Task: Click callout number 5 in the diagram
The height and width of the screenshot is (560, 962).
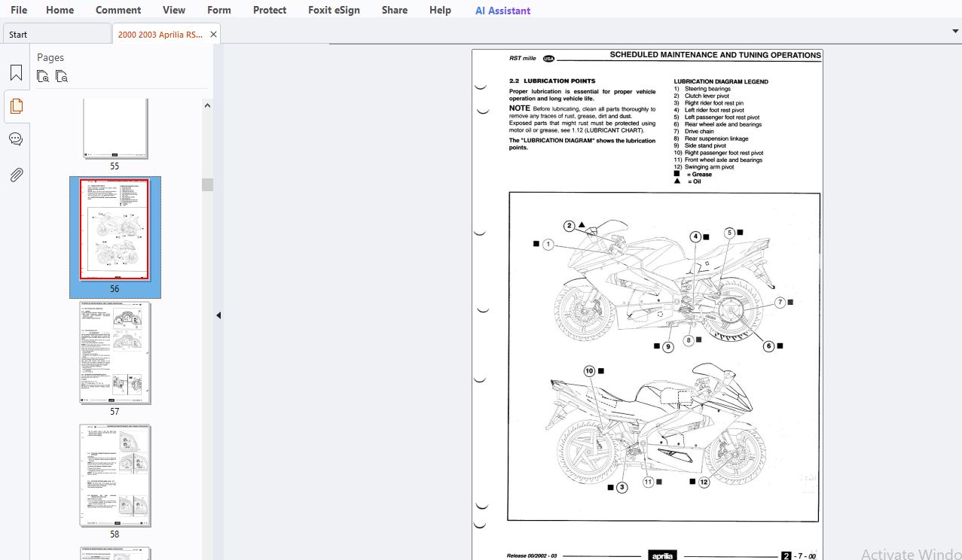Action: pyautogui.click(x=729, y=233)
